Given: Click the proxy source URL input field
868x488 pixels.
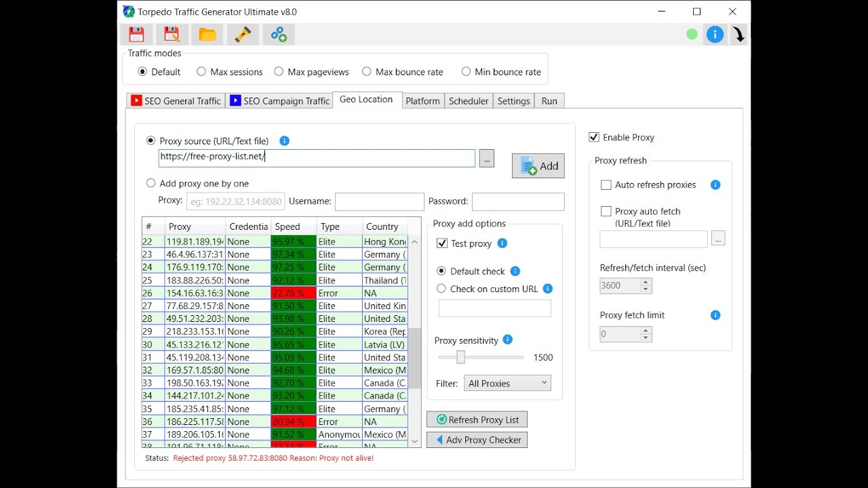Looking at the screenshot, I should point(317,158).
